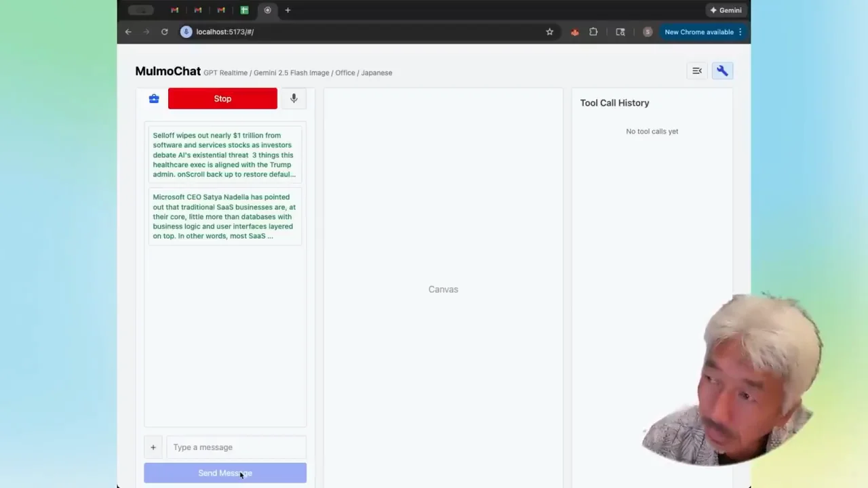Open settings via the wrench icon

pyautogui.click(x=722, y=71)
